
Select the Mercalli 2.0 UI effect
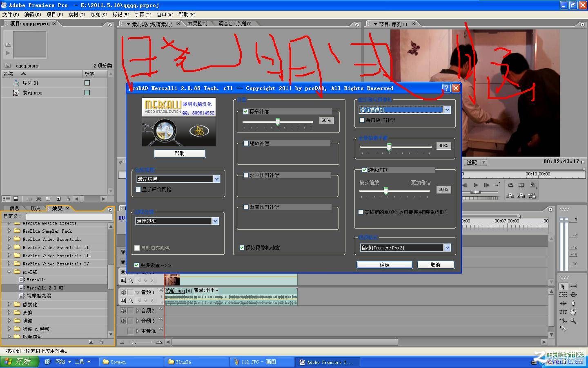pos(45,288)
